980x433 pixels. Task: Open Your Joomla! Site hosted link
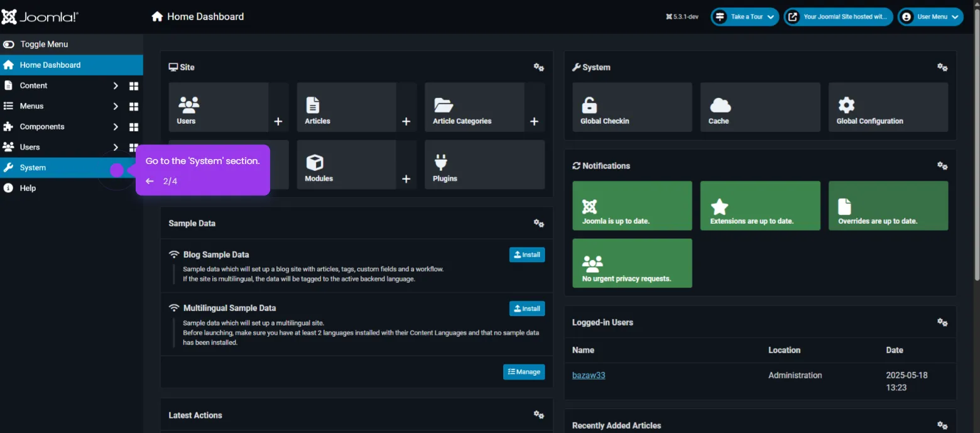[838, 17]
